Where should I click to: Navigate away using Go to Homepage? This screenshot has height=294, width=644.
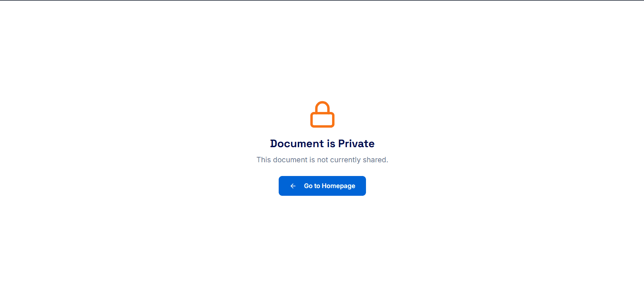pos(322,186)
